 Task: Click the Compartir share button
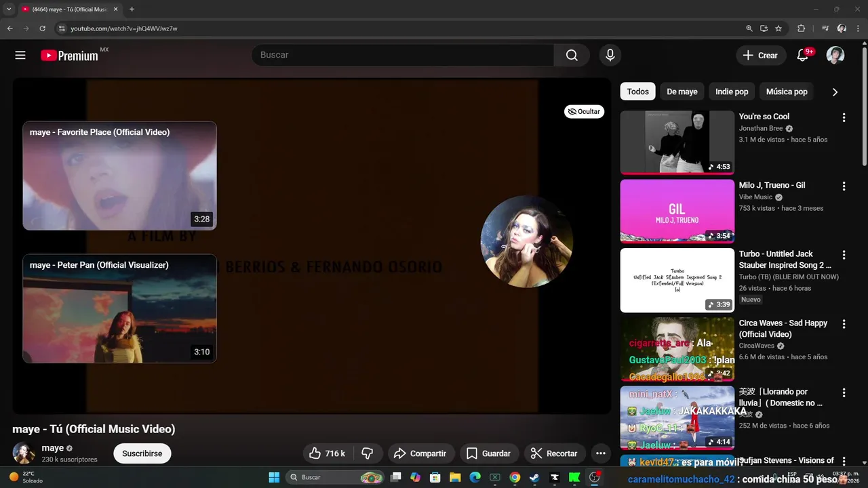click(x=421, y=453)
